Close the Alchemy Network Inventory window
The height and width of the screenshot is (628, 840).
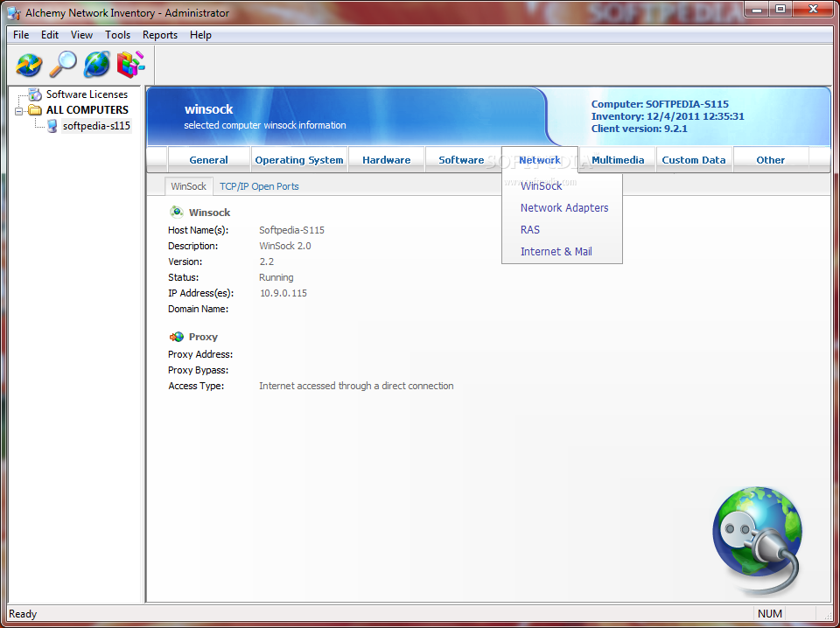[813, 9]
